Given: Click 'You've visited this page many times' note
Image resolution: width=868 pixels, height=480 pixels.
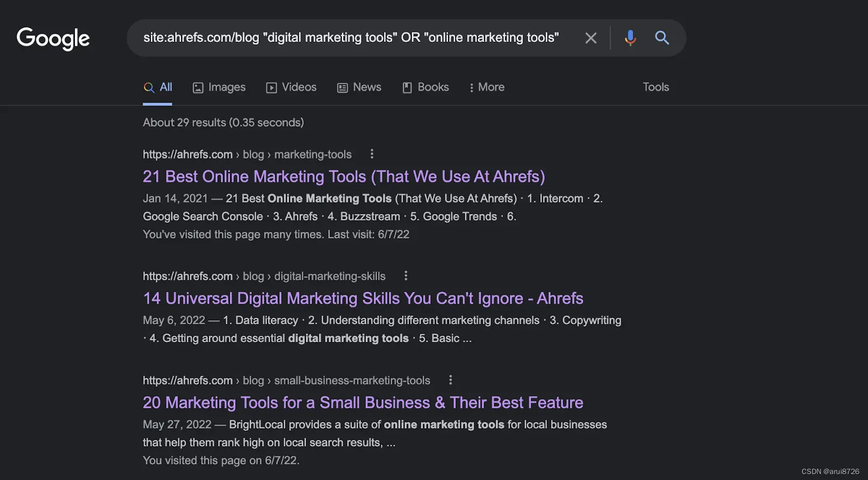Looking at the screenshot, I should tap(276, 234).
